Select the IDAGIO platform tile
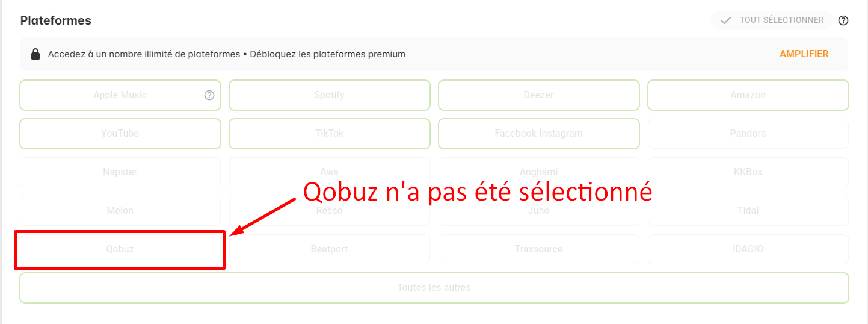The height and width of the screenshot is (324, 868). (x=748, y=249)
